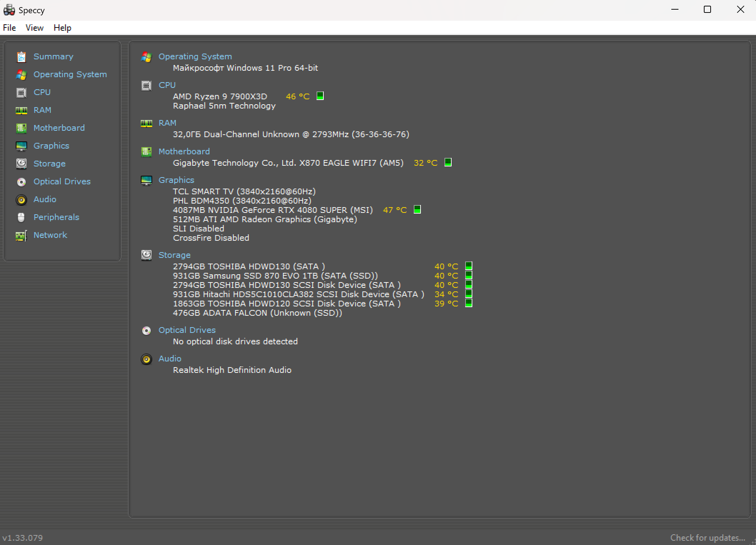Open the View menu
This screenshot has width=756, height=545.
35,28
